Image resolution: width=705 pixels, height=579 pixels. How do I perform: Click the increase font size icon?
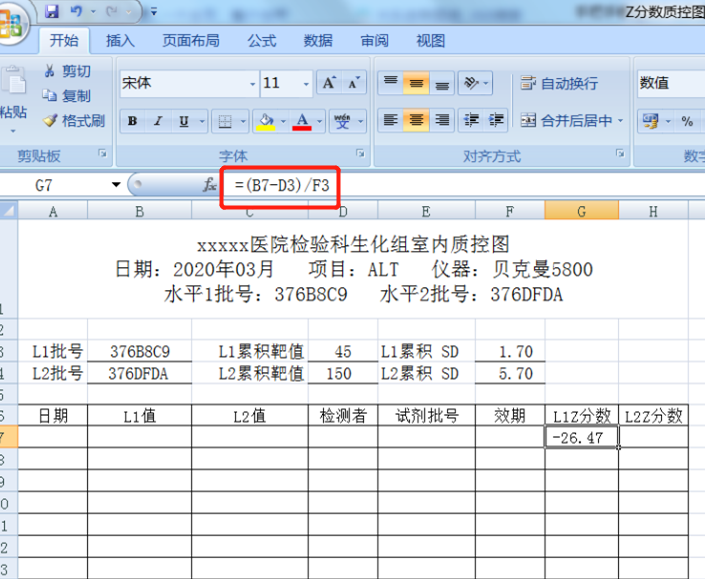click(x=328, y=83)
